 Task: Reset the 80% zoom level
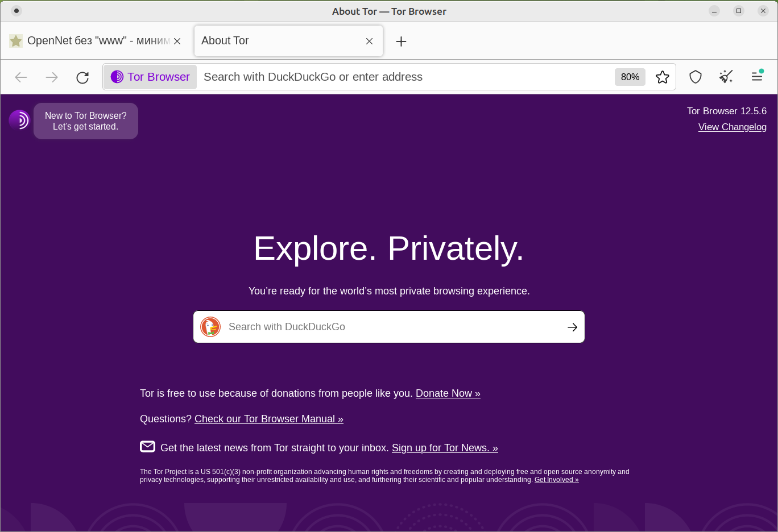tap(630, 77)
